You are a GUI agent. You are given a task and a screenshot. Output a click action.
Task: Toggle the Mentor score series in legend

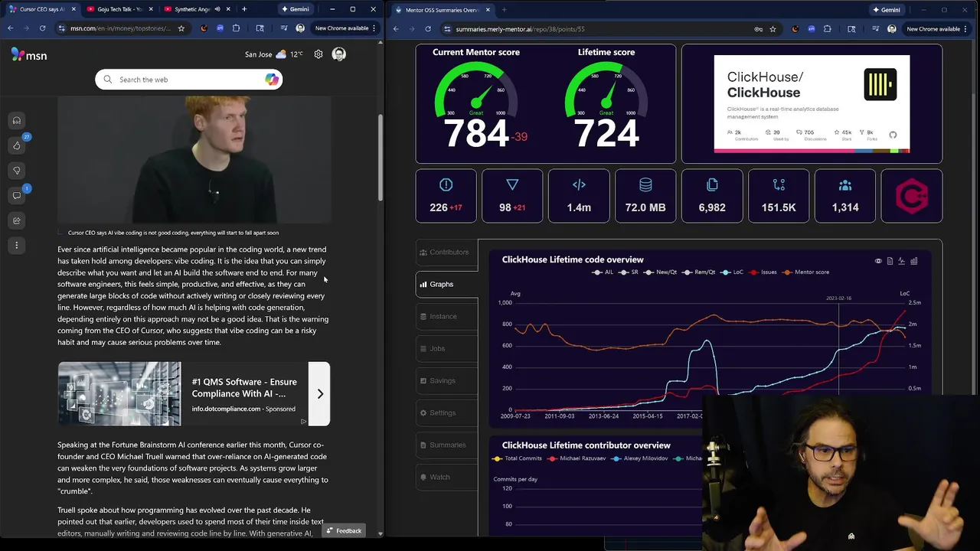805,272
